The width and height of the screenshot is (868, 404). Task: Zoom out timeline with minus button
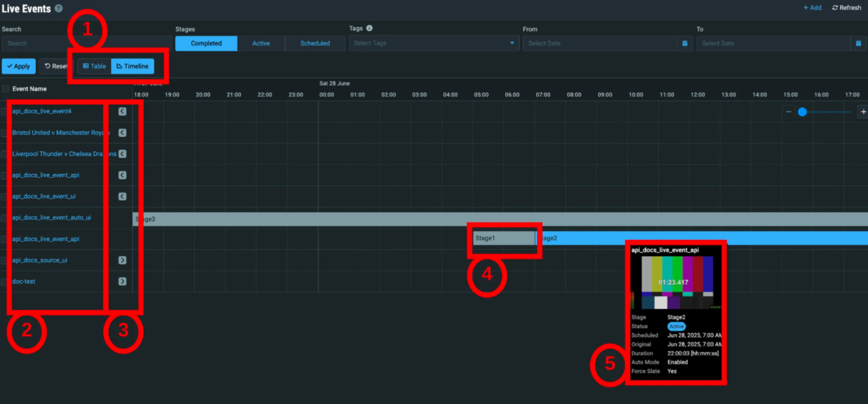pyautogui.click(x=788, y=112)
